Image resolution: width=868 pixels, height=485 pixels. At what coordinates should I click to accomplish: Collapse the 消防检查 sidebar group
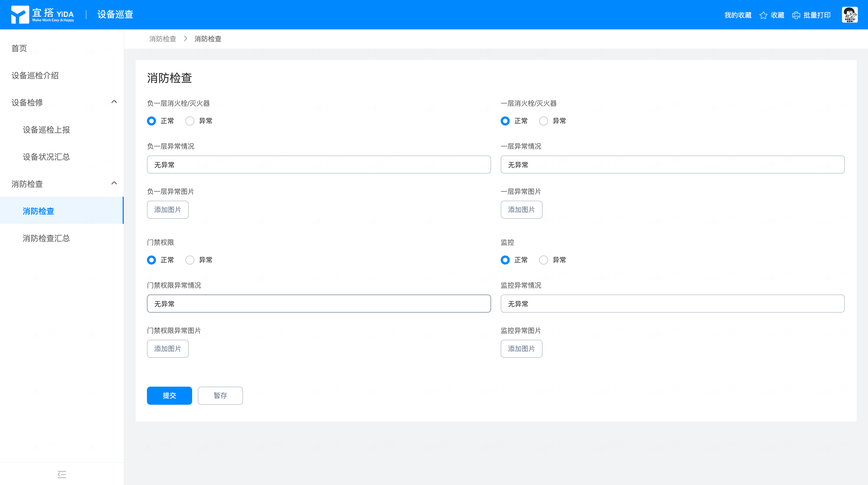pyautogui.click(x=114, y=183)
